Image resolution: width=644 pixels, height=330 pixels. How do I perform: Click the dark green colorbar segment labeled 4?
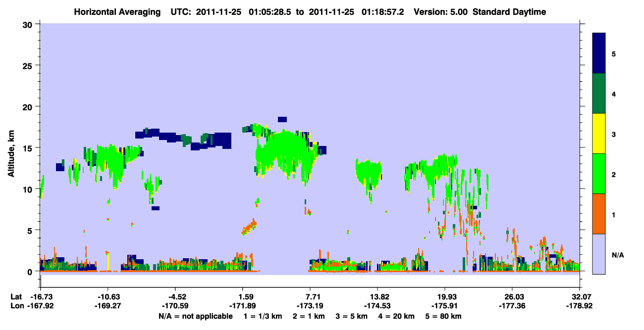[599, 94]
